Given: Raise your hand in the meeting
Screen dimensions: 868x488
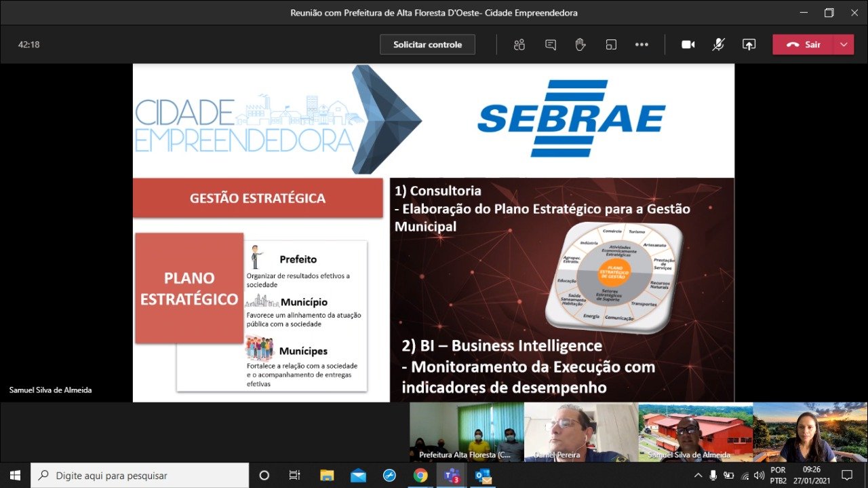Looking at the screenshot, I should coord(580,45).
